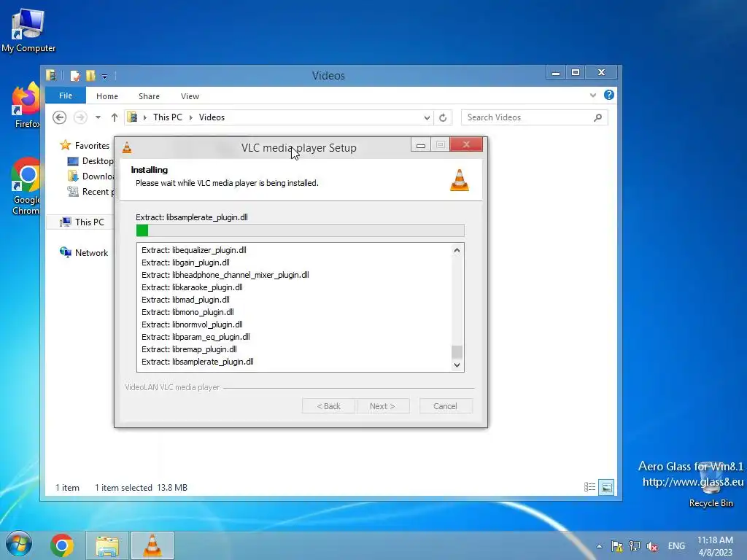Click the Back button in setup
The image size is (747, 560).
tap(329, 406)
